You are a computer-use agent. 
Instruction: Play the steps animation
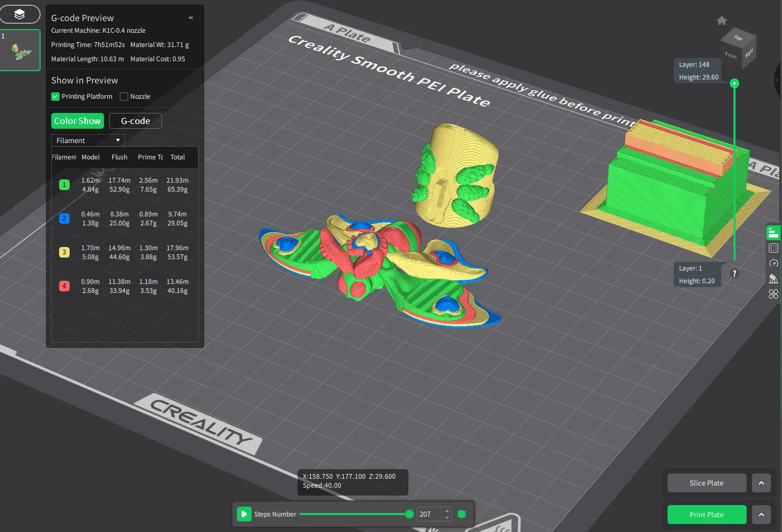pyautogui.click(x=244, y=514)
